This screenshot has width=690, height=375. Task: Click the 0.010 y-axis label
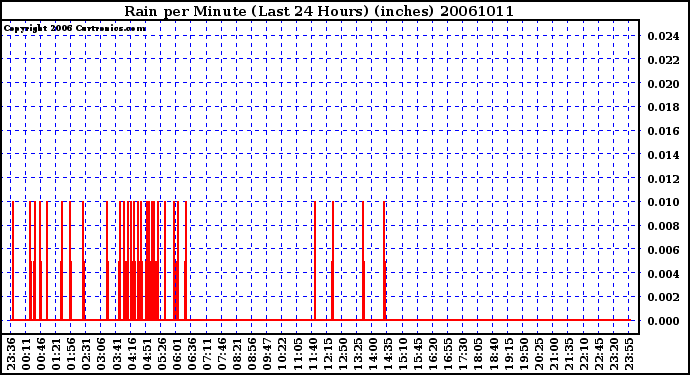pos(663,202)
